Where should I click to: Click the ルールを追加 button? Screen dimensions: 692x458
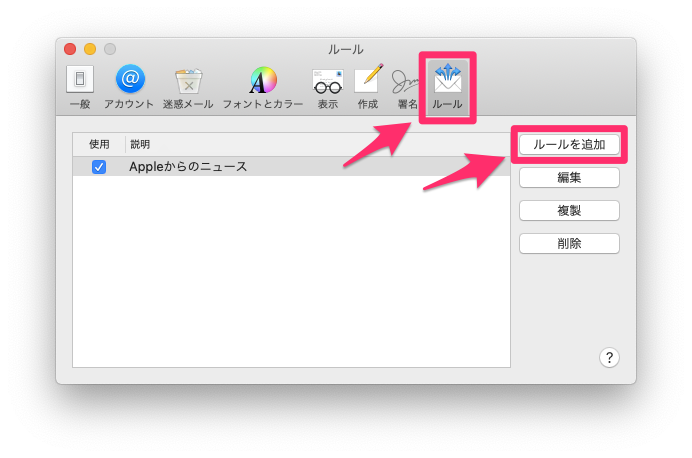569,144
